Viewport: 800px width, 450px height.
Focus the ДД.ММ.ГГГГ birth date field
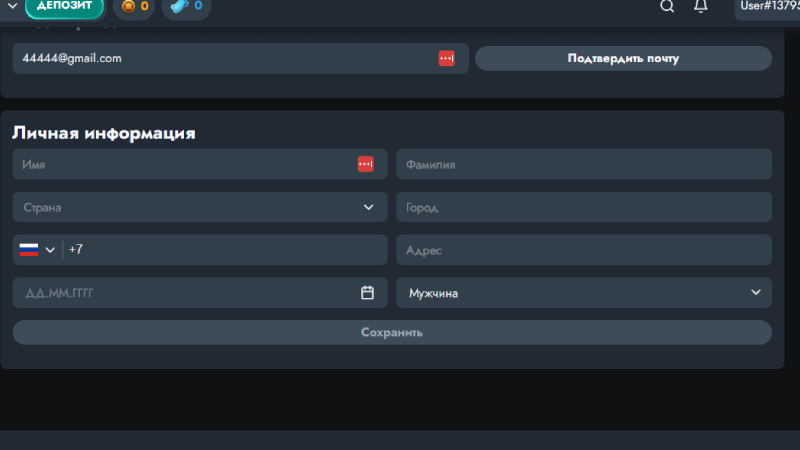pyautogui.click(x=200, y=293)
